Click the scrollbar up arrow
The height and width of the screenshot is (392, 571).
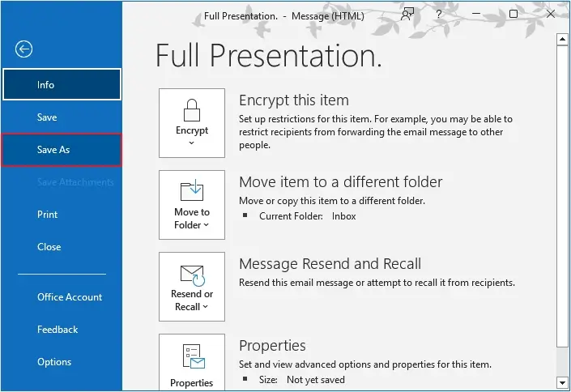562,38
